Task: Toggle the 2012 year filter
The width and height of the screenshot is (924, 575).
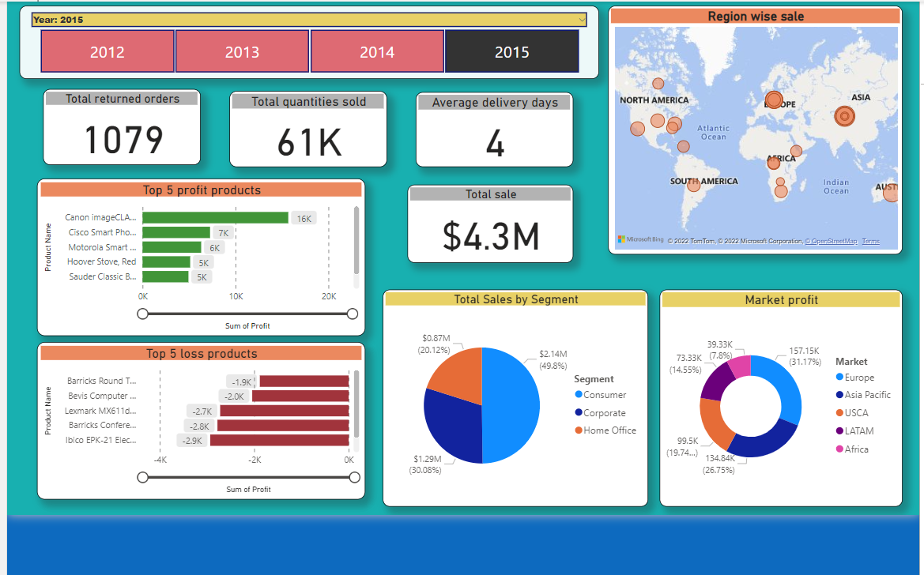Action: [107, 51]
